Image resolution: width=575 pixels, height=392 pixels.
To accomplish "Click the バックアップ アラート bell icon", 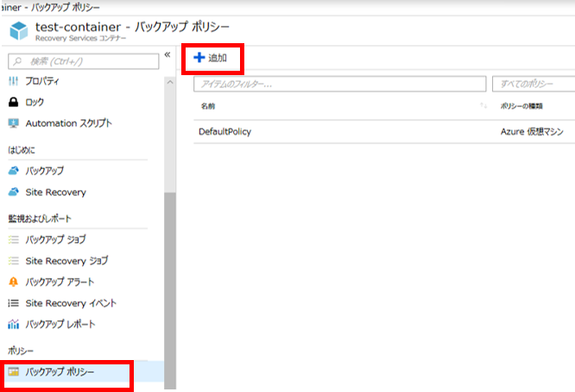I will pyautogui.click(x=14, y=281).
